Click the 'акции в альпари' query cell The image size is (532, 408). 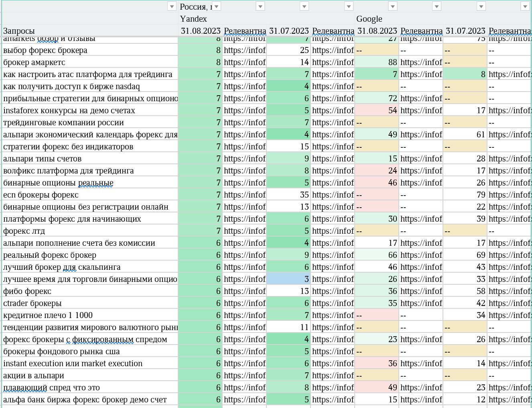(x=90, y=375)
